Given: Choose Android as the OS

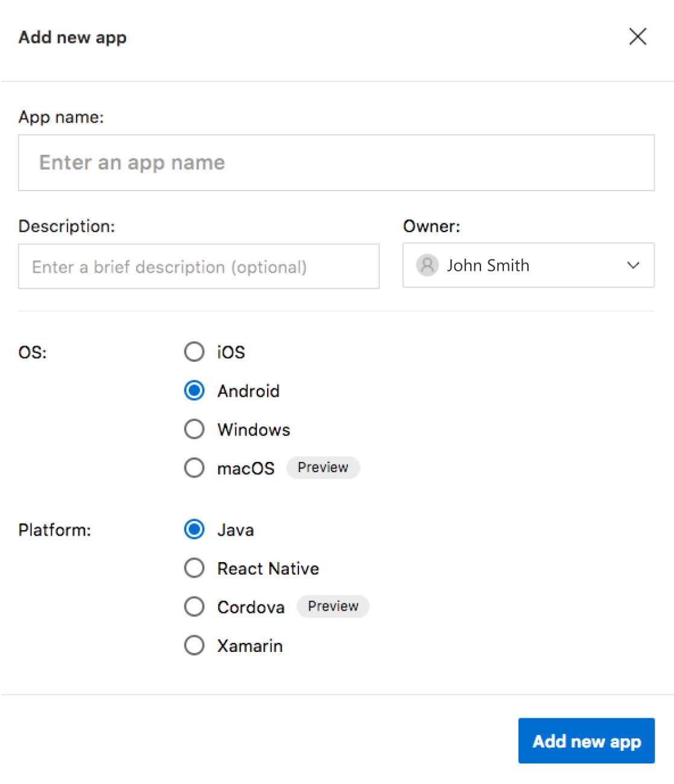Looking at the screenshot, I should [x=194, y=391].
